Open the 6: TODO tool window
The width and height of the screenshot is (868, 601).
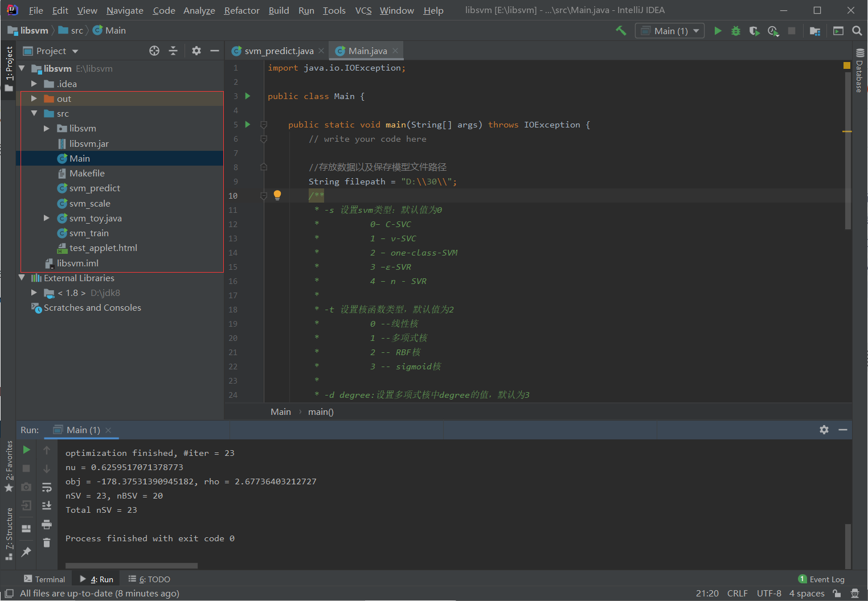(x=149, y=579)
